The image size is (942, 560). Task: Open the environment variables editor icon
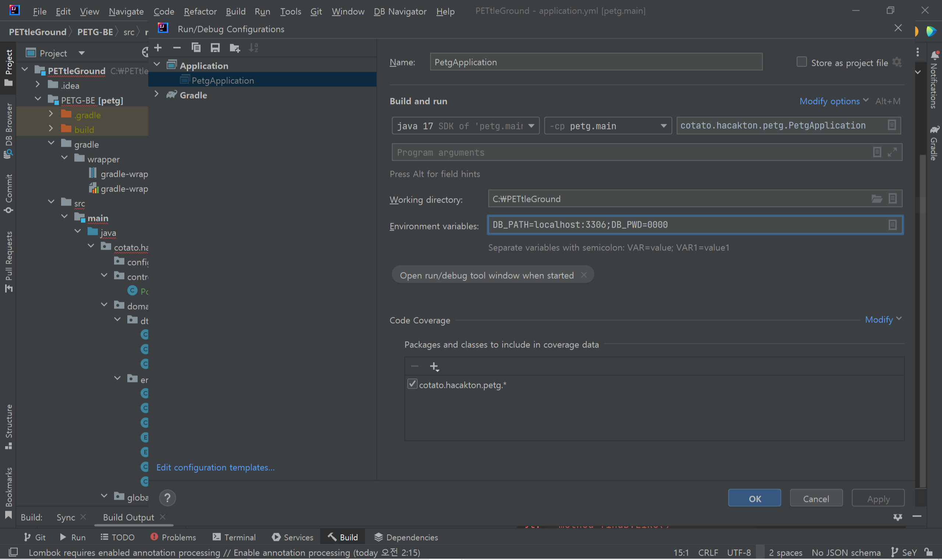click(892, 225)
